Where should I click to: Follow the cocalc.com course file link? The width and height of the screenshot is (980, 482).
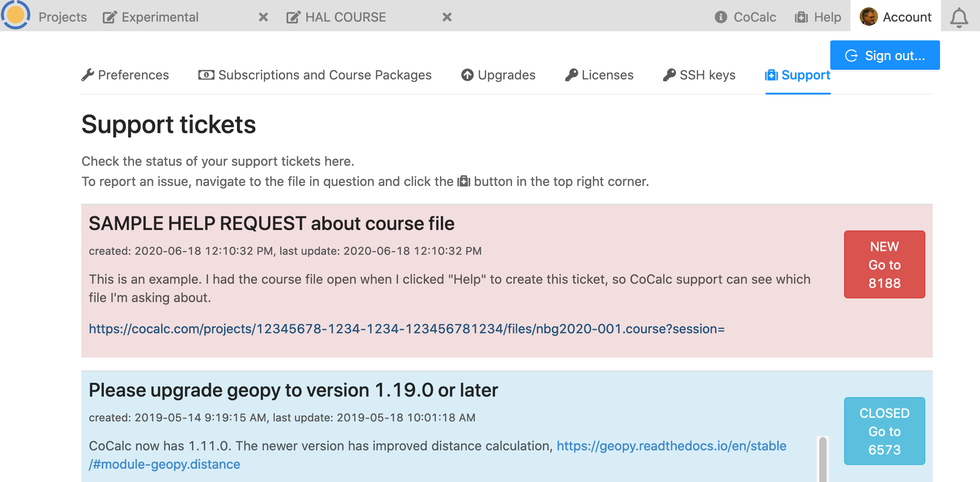406,329
